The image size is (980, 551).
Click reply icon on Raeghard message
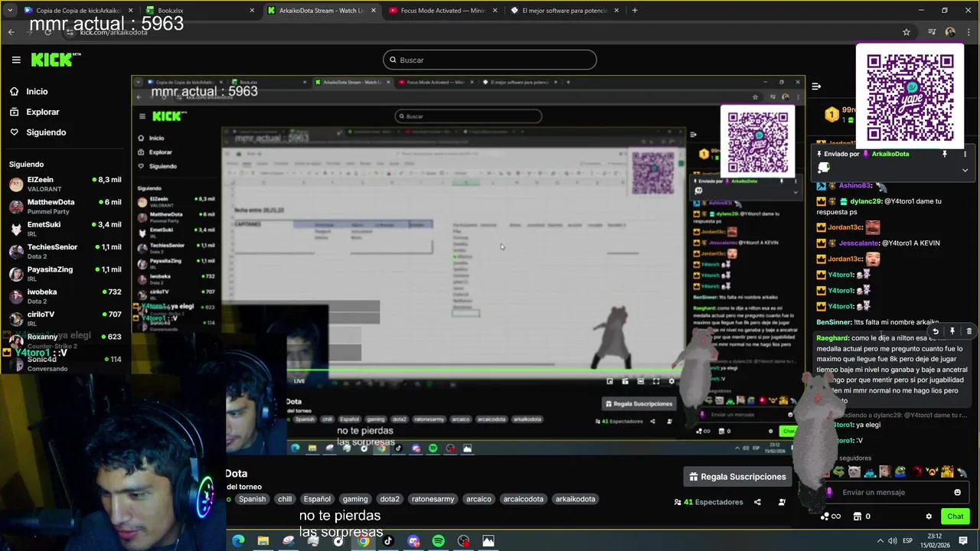point(936,331)
